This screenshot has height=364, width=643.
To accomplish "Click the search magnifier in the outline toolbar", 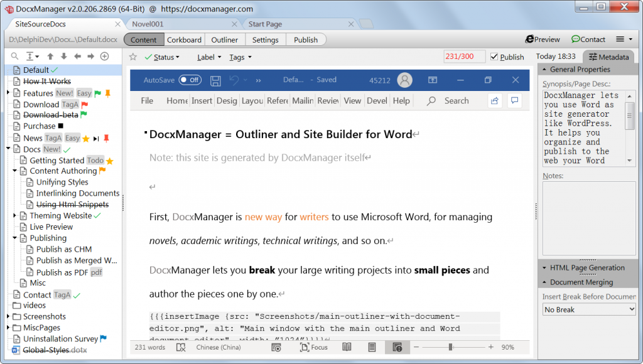I will coord(15,56).
